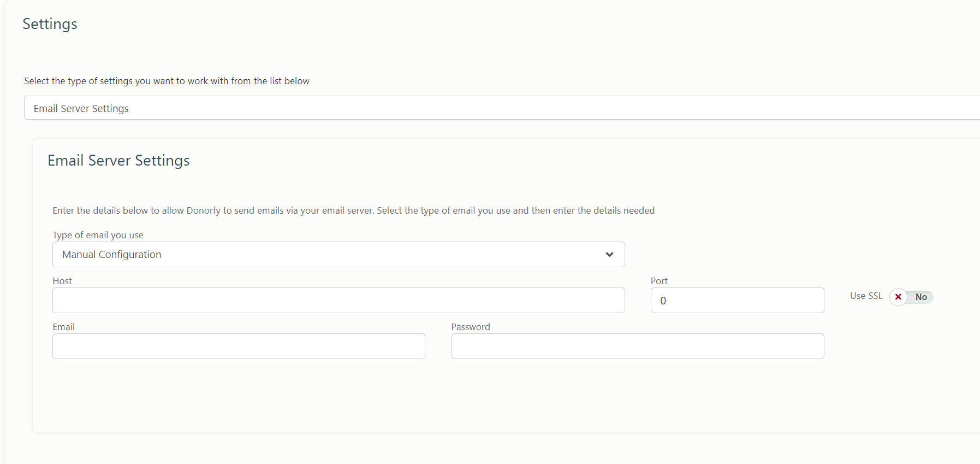Click the Host field label

click(x=62, y=281)
